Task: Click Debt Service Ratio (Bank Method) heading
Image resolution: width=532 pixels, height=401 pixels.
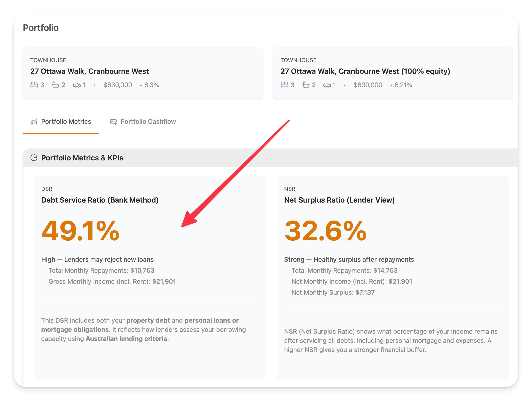Action: pos(100,200)
